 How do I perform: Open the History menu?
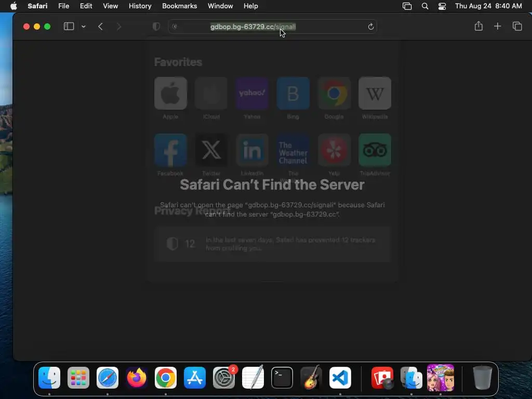pyautogui.click(x=140, y=6)
